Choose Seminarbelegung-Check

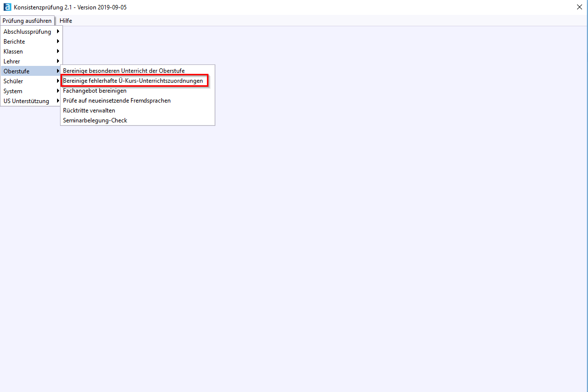click(x=137, y=120)
